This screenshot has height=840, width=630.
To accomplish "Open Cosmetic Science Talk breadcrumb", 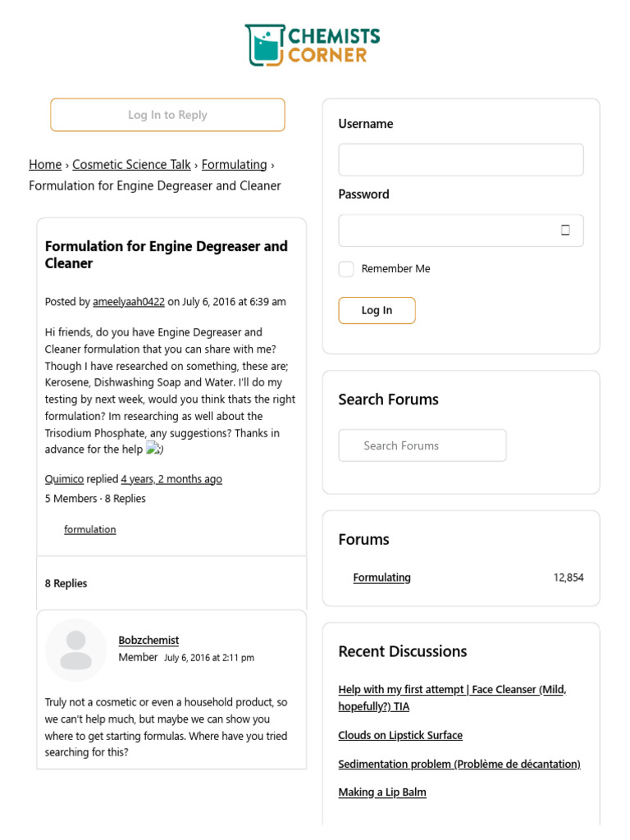I will click(131, 164).
